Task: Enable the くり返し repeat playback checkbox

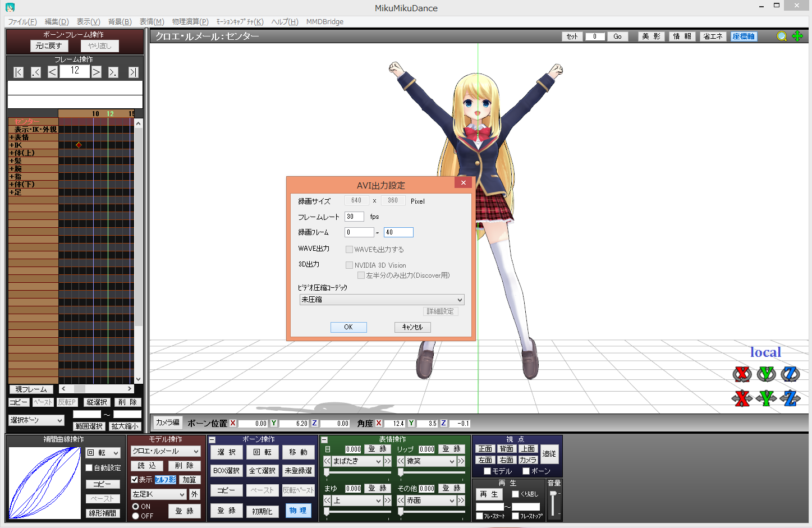Action: click(x=515, y=494)
